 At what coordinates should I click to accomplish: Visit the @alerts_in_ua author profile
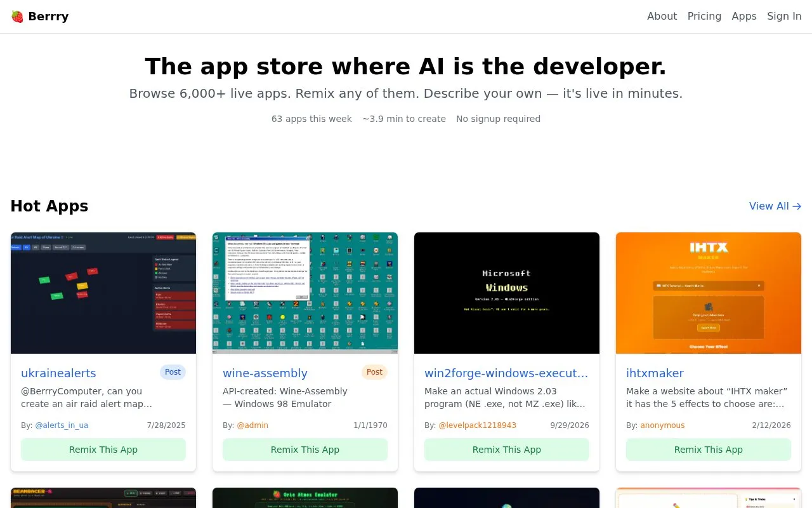pyautogui.click(x=62, y=425)
